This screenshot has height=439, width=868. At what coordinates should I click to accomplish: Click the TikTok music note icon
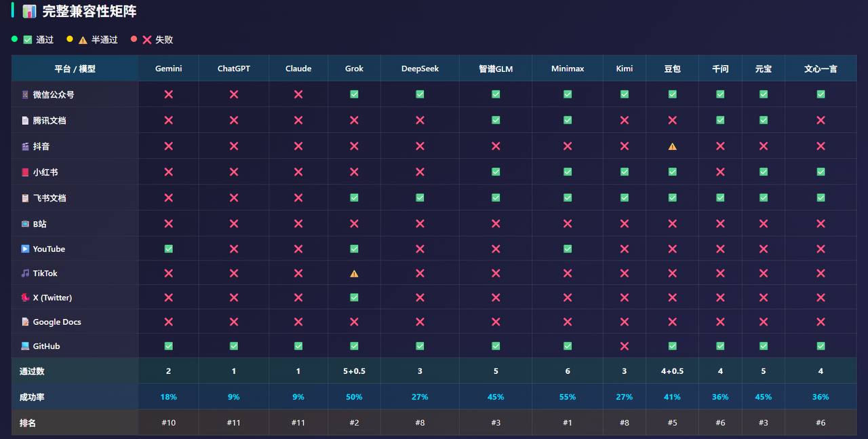pos(25,273)
